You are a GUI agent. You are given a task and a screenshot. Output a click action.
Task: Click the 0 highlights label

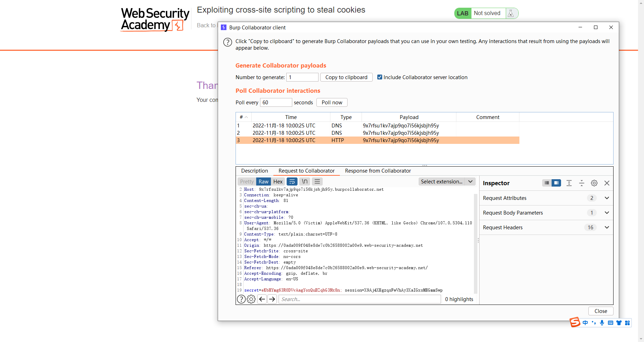[x=459, y=299]
